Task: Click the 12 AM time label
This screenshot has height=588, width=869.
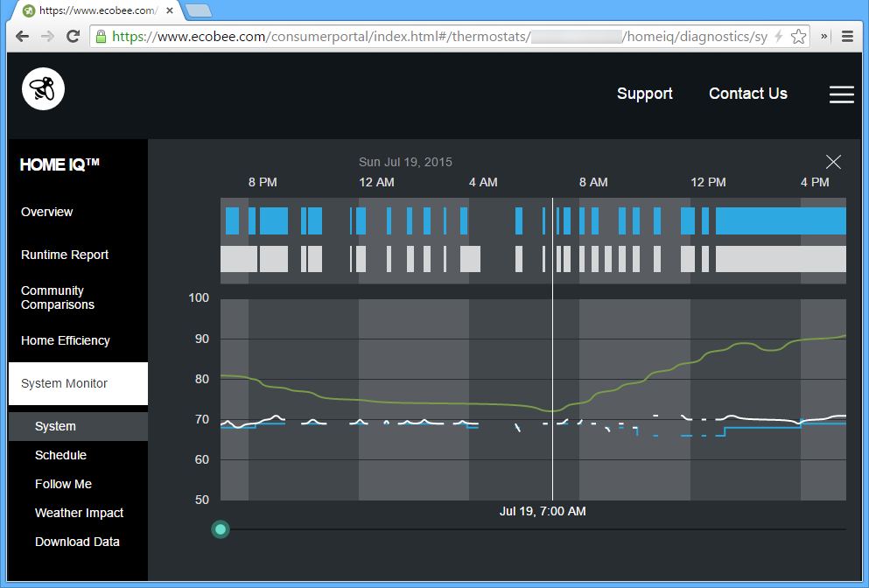Action: point(376,182)
